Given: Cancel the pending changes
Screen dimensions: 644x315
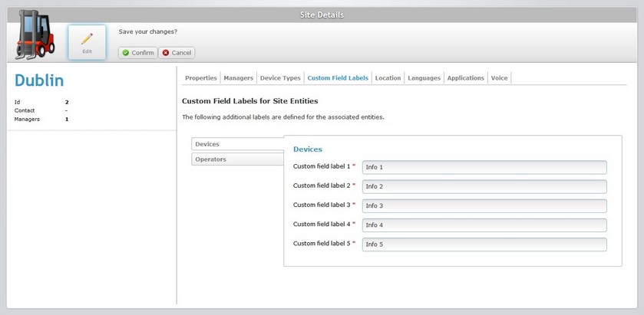Looking at the screenshot, I should [177, 53].
